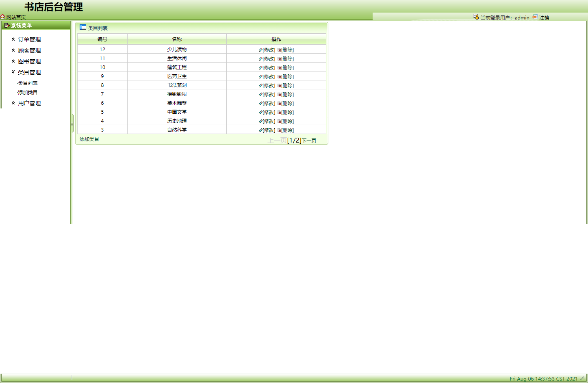Collapse the 类目管理 menu arrow
This screenshot has width=588, height=383.
[13, 72]
